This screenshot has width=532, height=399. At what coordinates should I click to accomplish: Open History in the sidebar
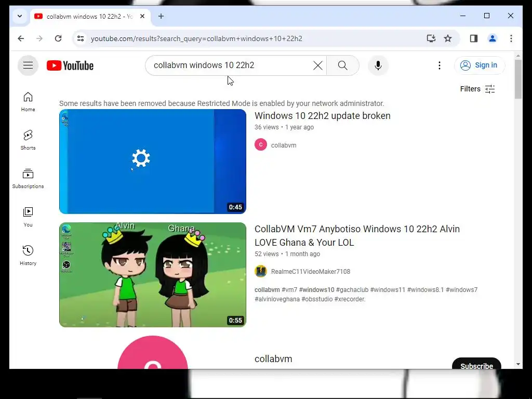(28, 255)
